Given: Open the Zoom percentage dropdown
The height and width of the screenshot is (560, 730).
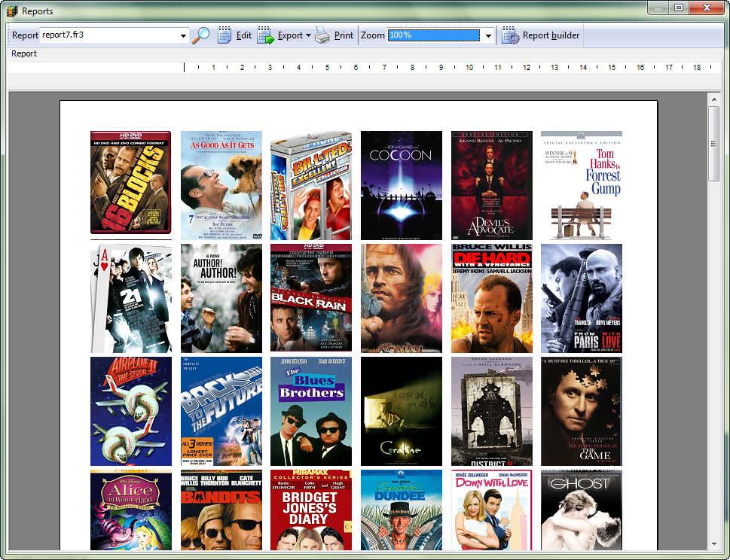Looking at the screenshot, I should click(x=488, y=36).
